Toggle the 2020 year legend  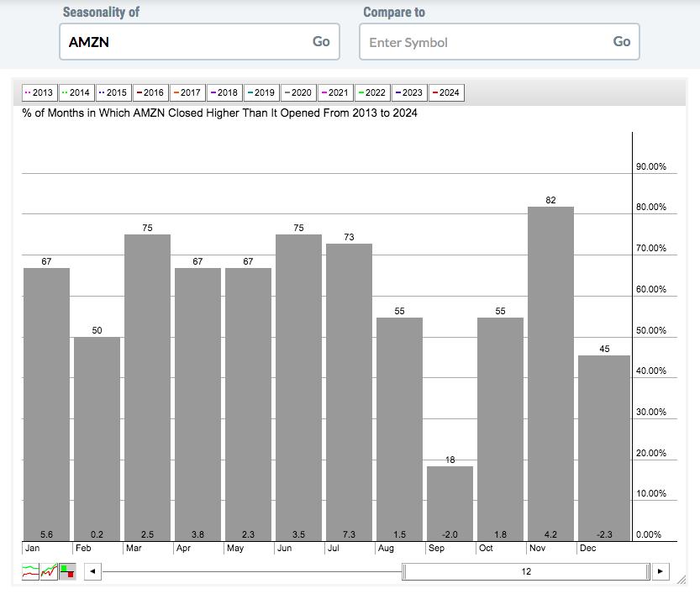(297, 93)
